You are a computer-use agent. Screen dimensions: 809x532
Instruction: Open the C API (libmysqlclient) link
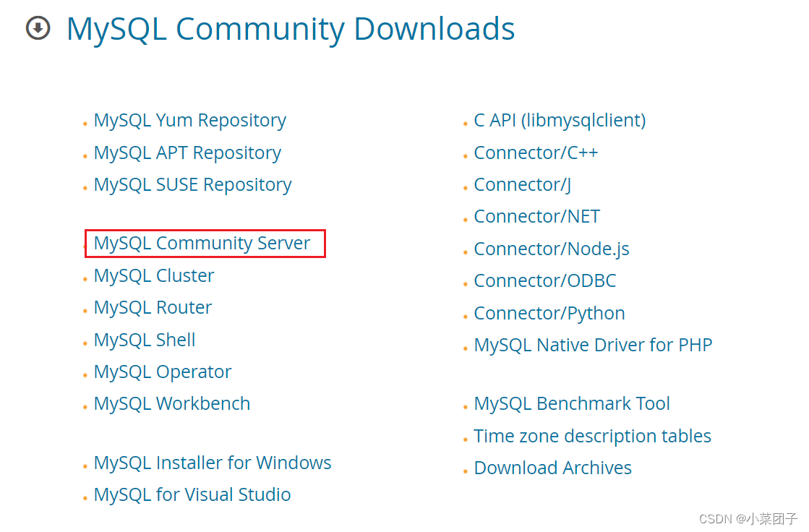pyautogui.click(x=560, y=120)
